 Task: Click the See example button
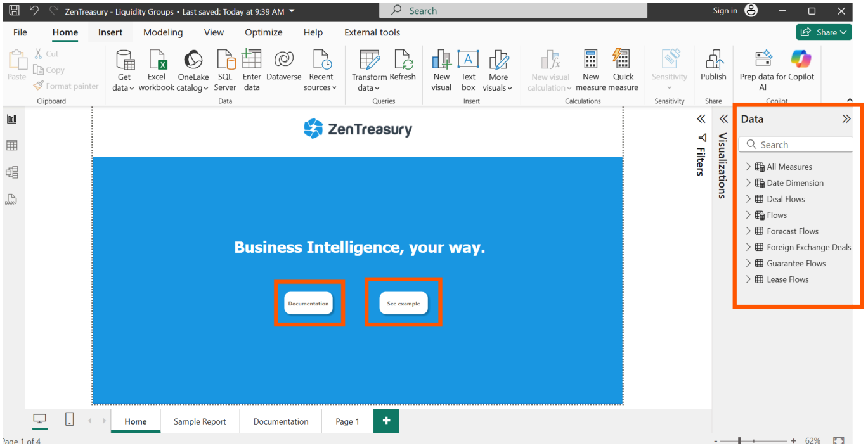point(403,302)
